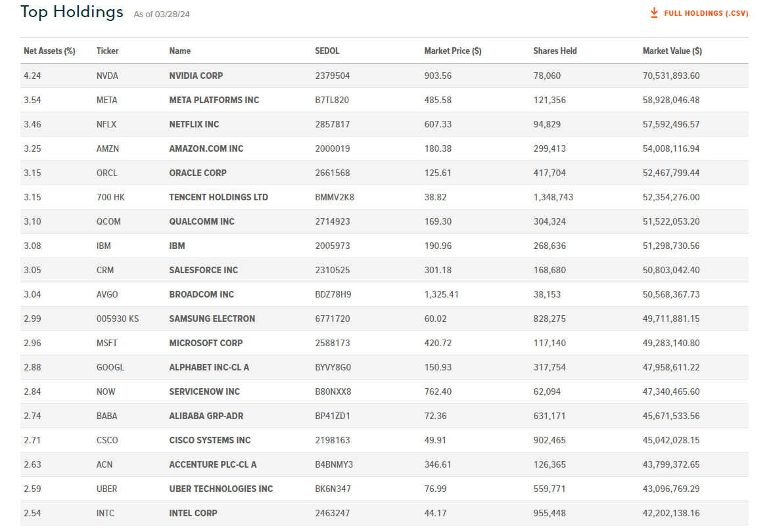Click market price 903.56
The height and width of the screenshot is (532, 771).
pos(438,76)
